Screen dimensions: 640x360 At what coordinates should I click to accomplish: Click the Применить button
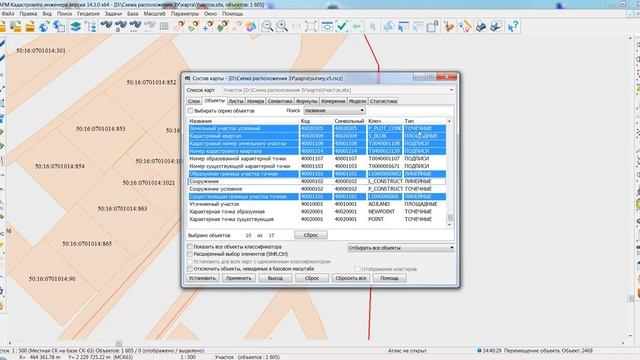click(x=239, y=278)
